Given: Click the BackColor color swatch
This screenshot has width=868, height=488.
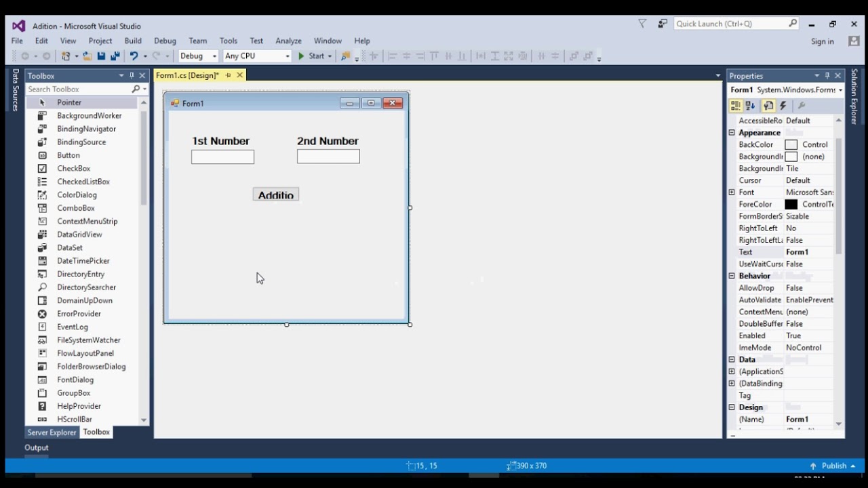Looking at the screenshot, I should pyautogui.click(x=791, y=144).
